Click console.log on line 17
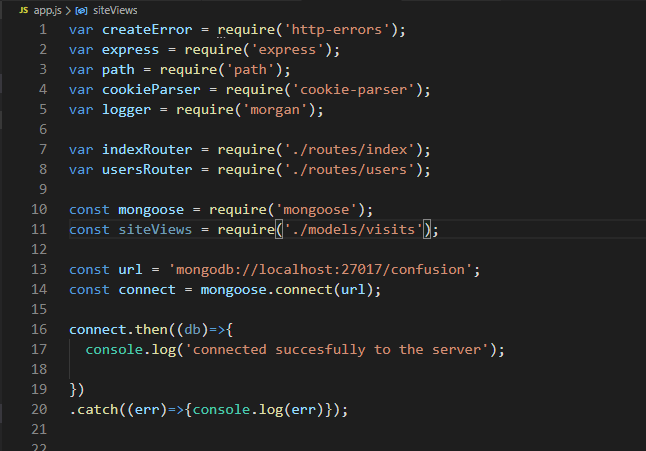This screenshot has height=451, width=646. click(131, 350)
